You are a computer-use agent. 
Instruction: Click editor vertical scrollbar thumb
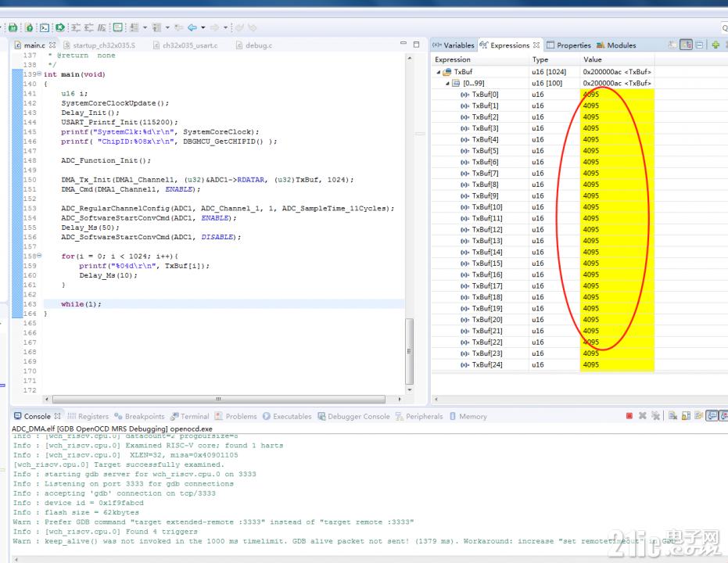tap(409, 351)
